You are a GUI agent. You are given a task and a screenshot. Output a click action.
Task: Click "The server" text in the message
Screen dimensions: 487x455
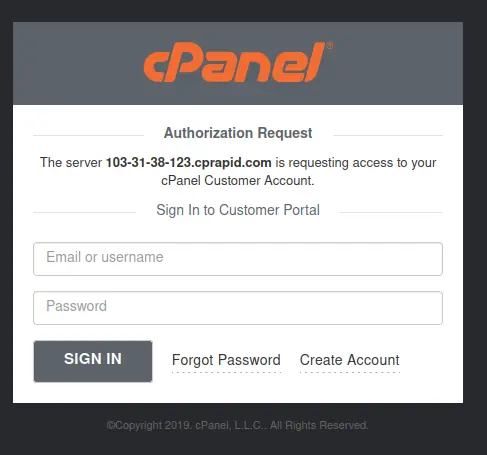[x=71, y=163]
